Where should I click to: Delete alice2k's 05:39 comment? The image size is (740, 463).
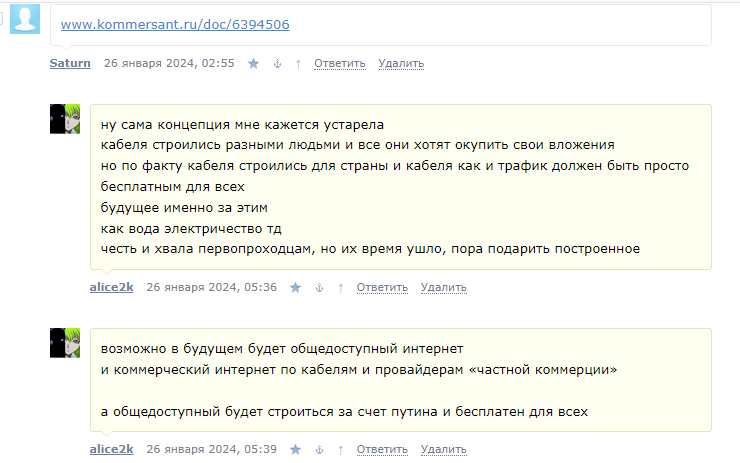point(444,449)
